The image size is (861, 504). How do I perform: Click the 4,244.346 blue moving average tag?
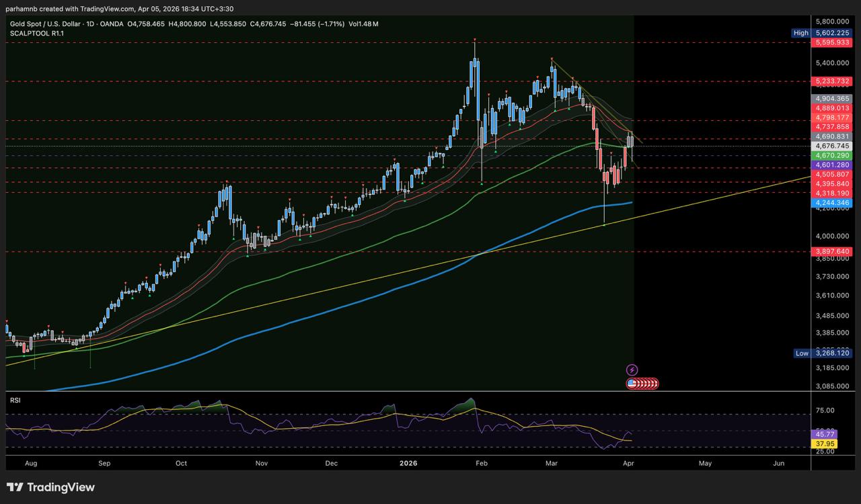pyautogui.click(x=833, y=202)
